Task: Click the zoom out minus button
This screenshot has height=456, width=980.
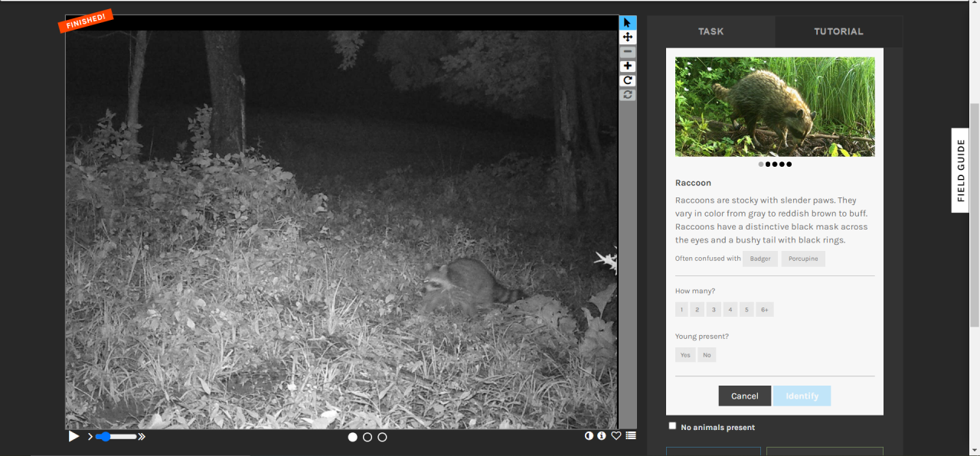Action: (628, 52)
